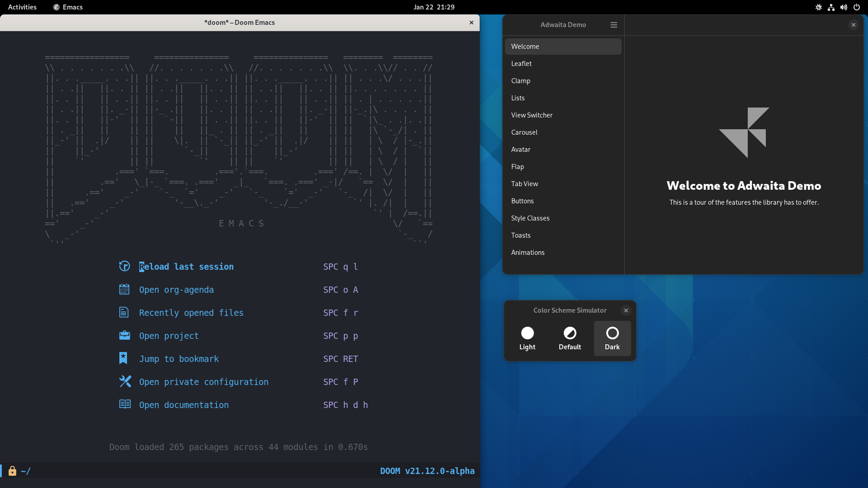Open the Welcome page in sidebar
Screen dimensions: 868x488
pyautogui.click(x=563, y=47)
